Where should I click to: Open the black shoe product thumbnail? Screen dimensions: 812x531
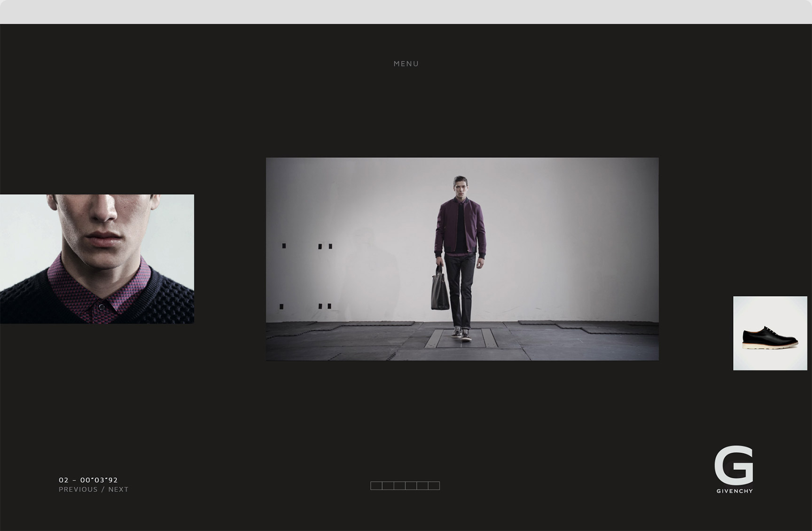point(770,333)
